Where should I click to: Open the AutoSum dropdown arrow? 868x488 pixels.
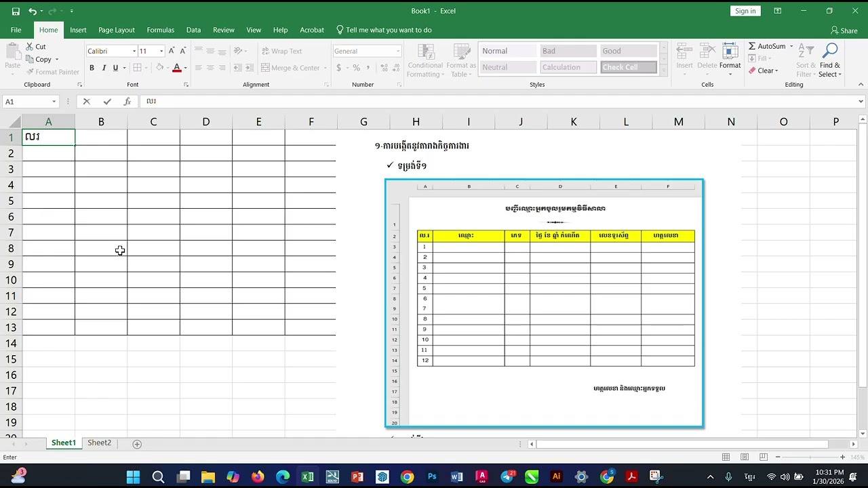tap(791, 46)
